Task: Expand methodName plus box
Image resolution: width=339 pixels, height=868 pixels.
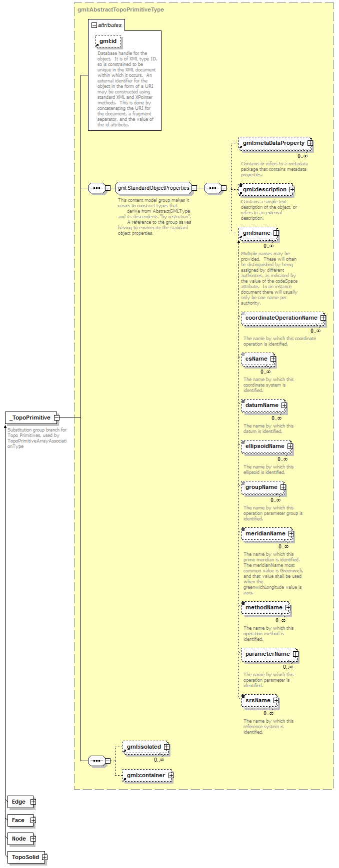Action: click(288, 608)
